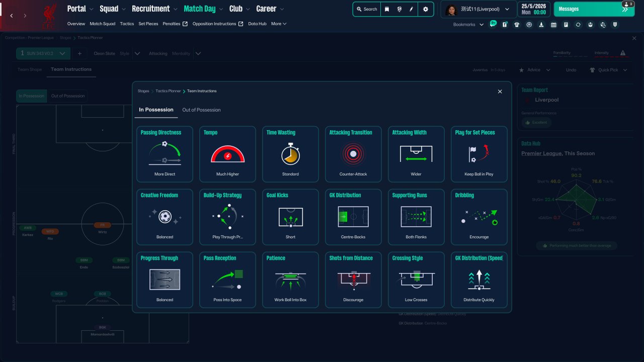Open the GK Distribution Speed card

(x=479, y=280)
